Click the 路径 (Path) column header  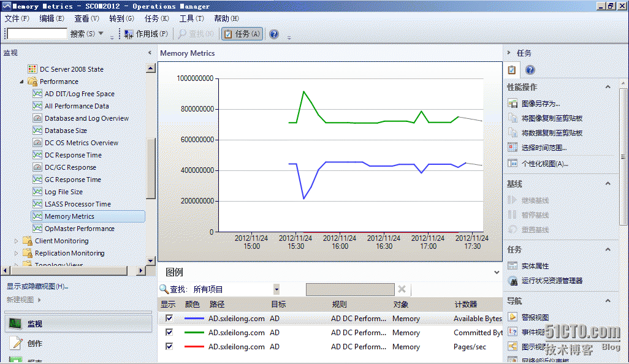tap(217, 305)
